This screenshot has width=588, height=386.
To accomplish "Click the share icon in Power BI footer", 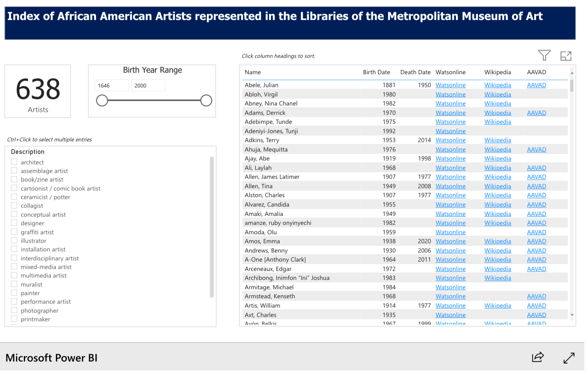I will coord(538,357).
